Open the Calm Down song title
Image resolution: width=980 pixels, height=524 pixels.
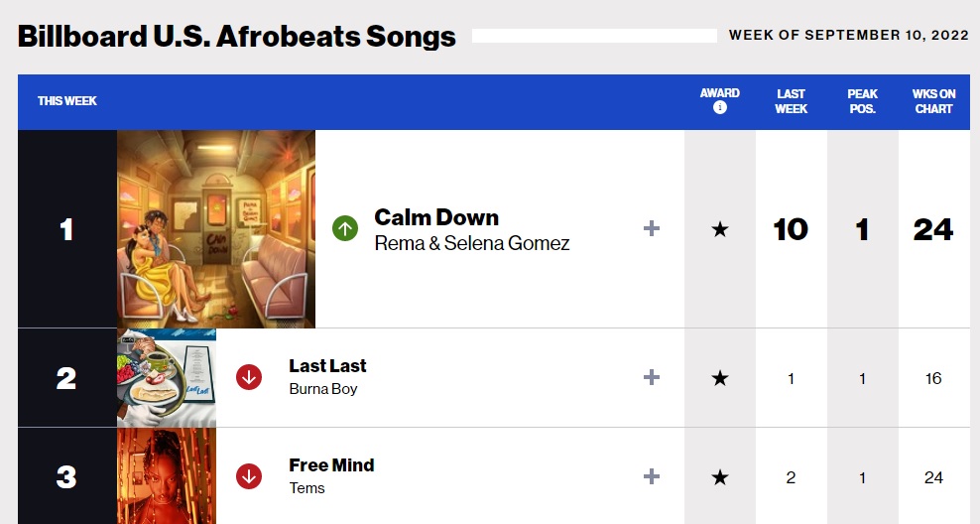(436, 217)
